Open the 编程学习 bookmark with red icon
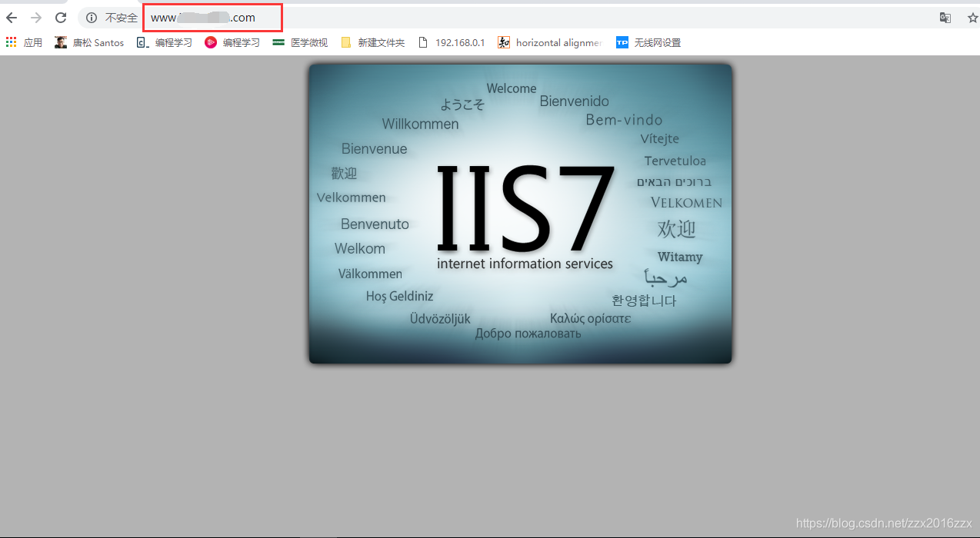Image resolution: width=980 pixels, height=538 pixels. pyautogui.click(x=232, y=43)
